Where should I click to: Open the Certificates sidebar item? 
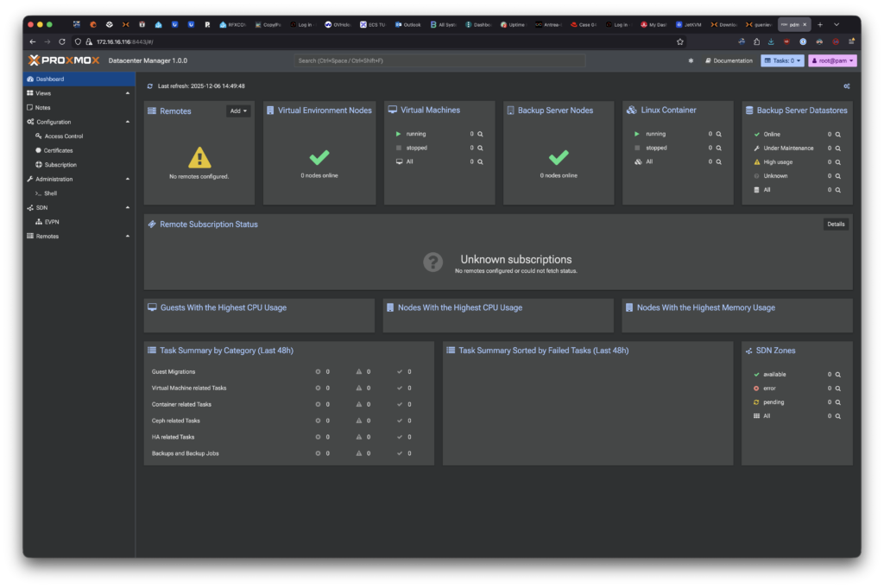(x=59, y=150)
